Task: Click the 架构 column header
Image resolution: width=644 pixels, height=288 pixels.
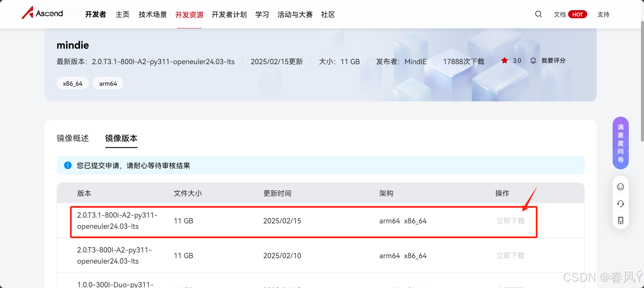Action: pos(386,193)
